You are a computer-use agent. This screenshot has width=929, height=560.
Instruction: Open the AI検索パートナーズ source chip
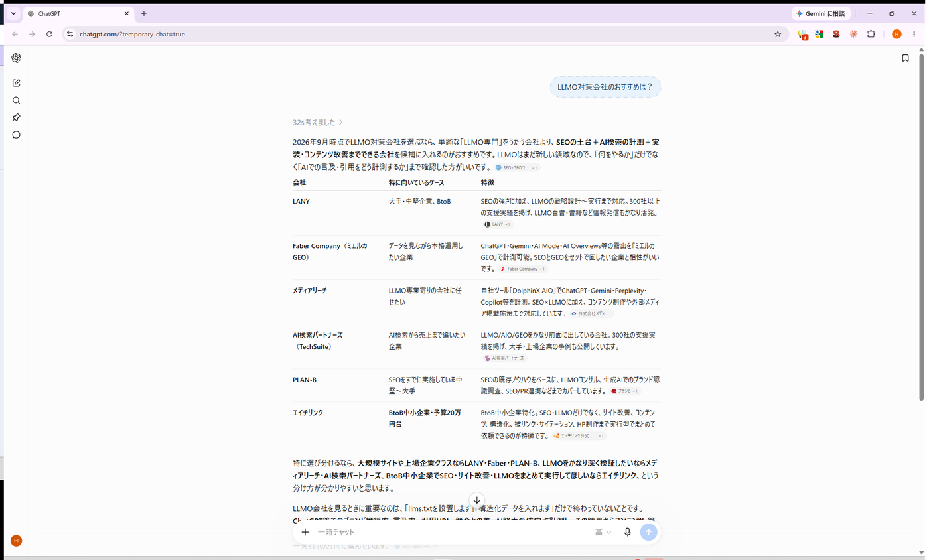click(x=504, y=358)
